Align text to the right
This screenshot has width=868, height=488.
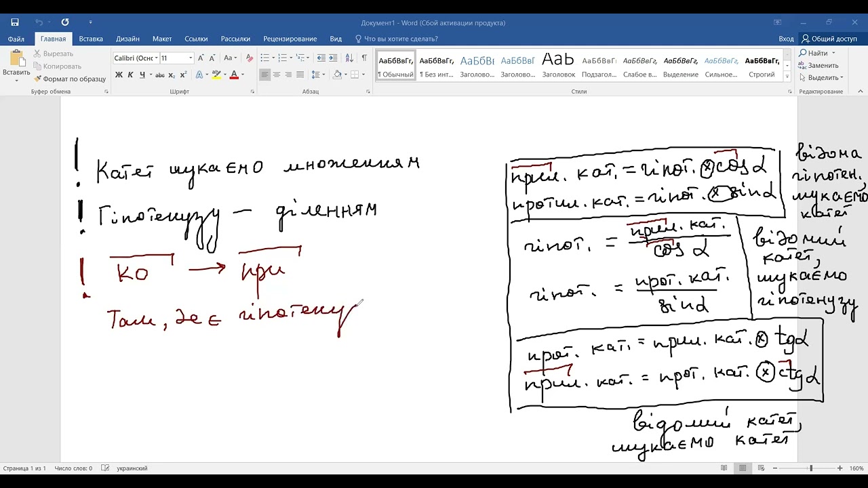pos(288,75)
